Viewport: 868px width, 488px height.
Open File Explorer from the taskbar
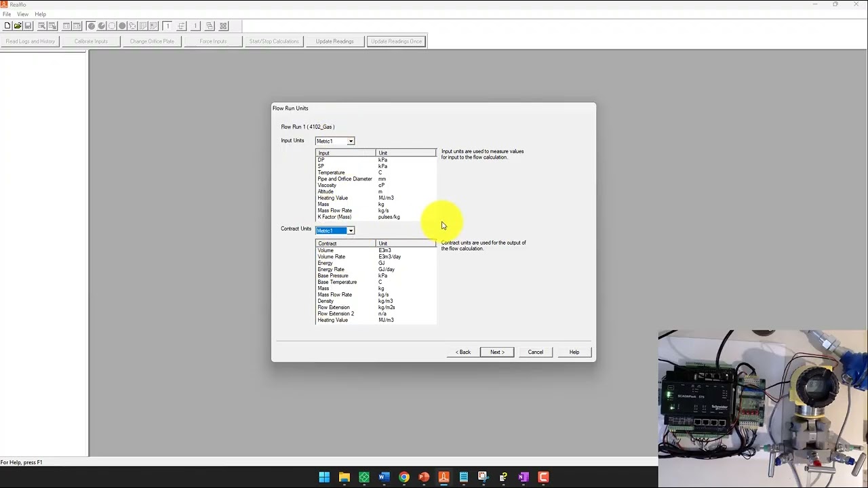[x=344, y=477]
